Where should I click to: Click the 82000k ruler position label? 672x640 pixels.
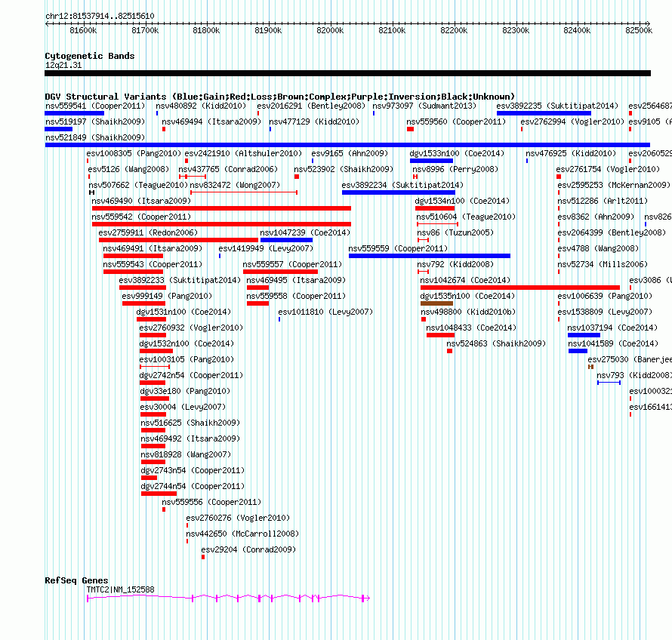(330, 30)
